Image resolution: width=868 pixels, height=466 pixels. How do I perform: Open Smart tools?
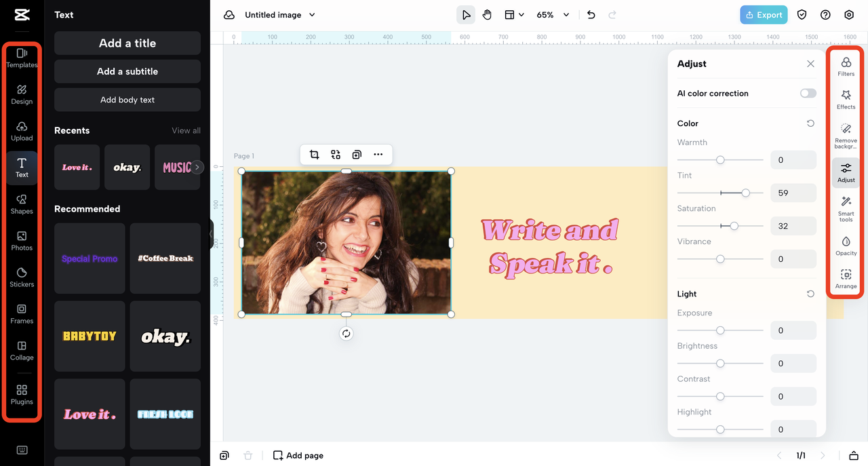pos(846,209)
